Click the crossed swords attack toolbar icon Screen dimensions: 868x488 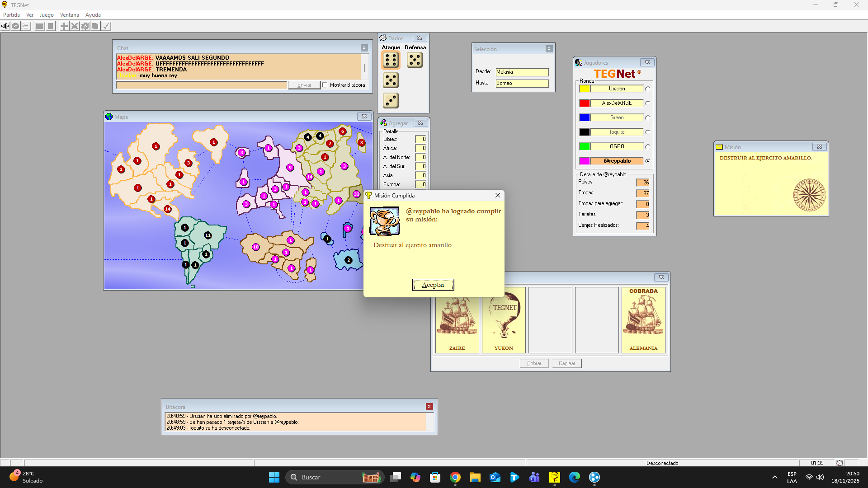tap(75, 26)
